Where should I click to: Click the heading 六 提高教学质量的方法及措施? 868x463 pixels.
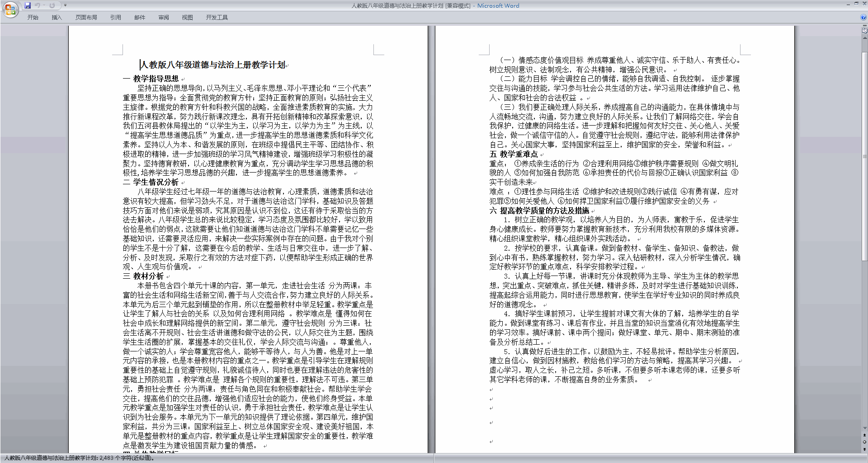pyautogui.click(x=539, y=210)
